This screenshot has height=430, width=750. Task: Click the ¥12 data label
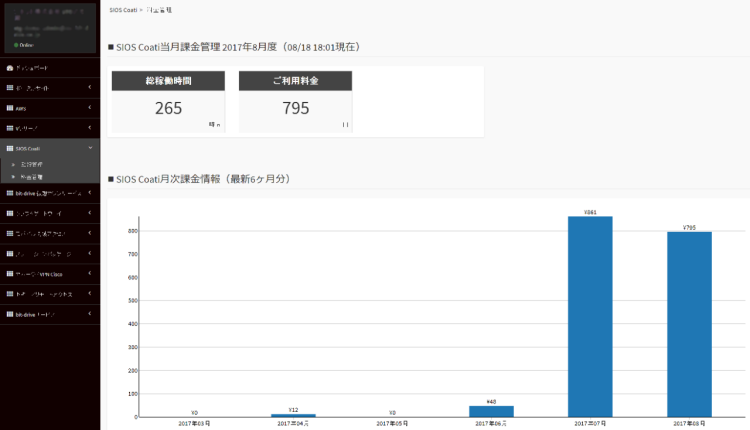(293, 410)
